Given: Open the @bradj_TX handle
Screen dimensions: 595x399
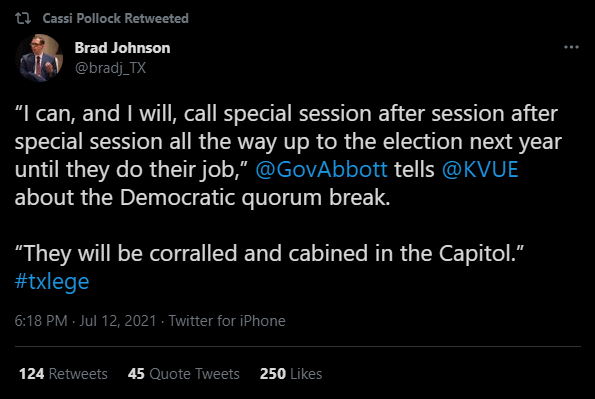Looking at the screenshot, I should click(x=110, y=68).
